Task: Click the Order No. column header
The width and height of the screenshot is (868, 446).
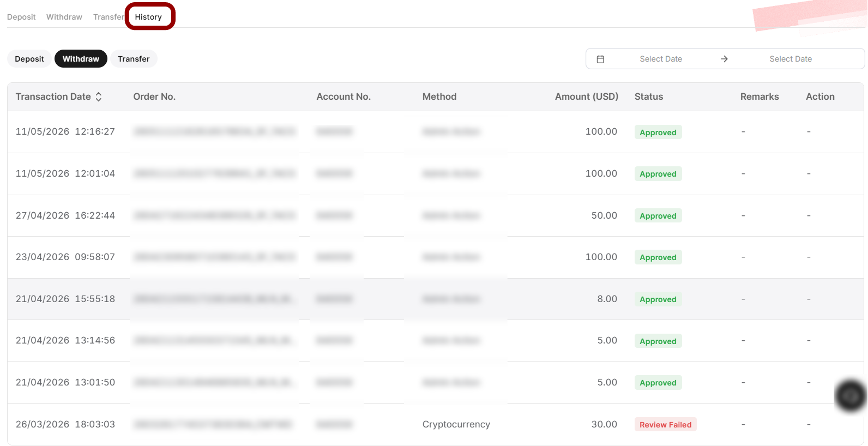Action: pos(154,97)
